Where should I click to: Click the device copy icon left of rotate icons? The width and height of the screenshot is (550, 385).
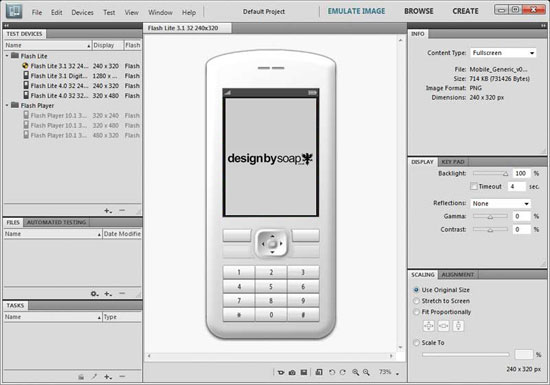319,372
